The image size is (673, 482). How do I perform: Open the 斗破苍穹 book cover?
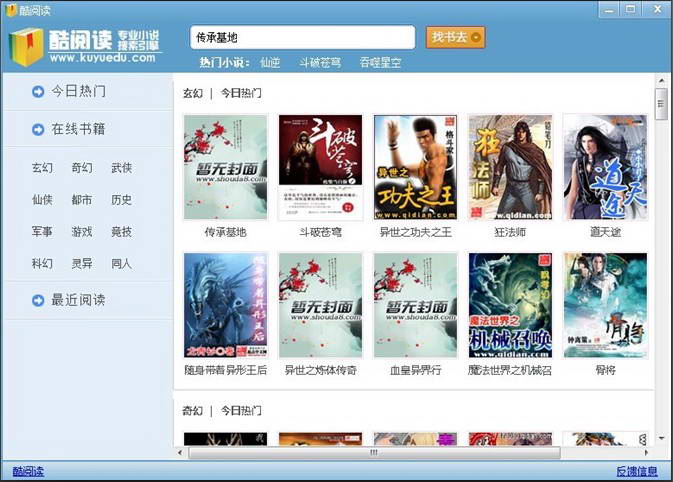(320, 167)
